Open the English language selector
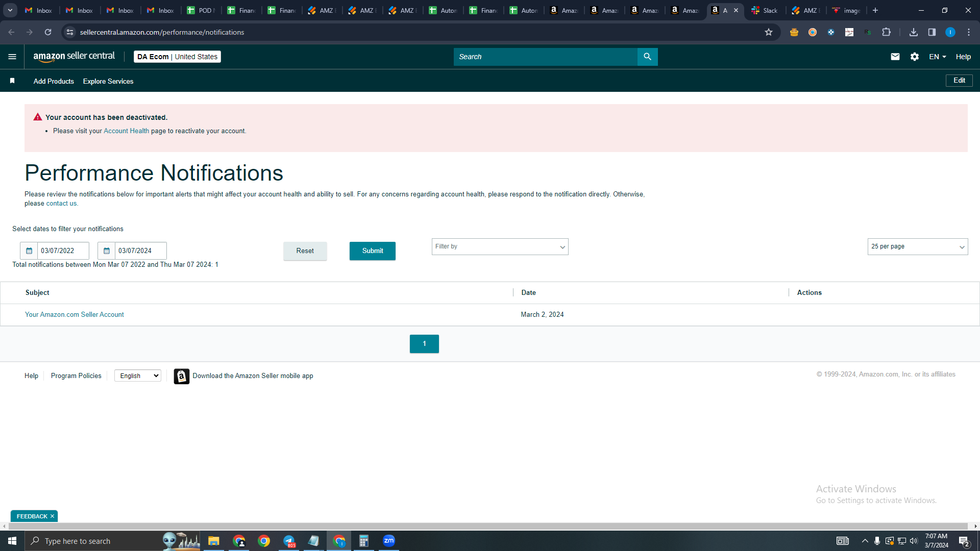 138,376
